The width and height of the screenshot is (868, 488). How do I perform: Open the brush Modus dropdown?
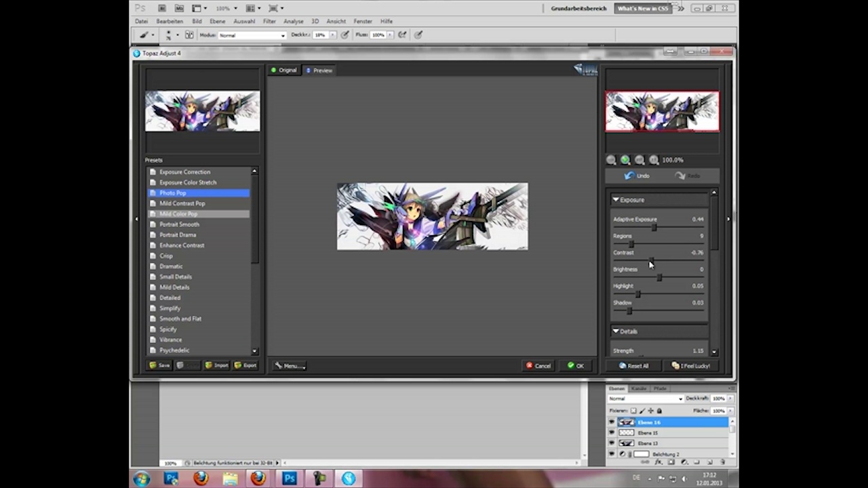(x=252, y=35)
